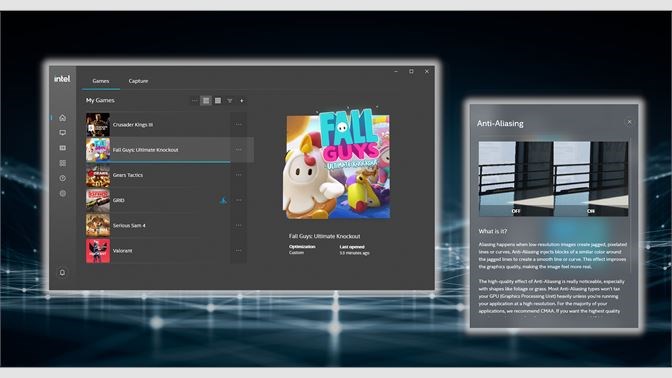Open the Home page in sidebar
The height and width of the screenshot is (378, 672).
point(63,118)
